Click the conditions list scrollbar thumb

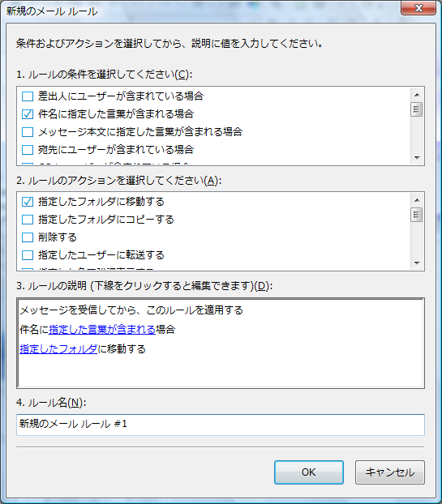click(x=417, y=109)
